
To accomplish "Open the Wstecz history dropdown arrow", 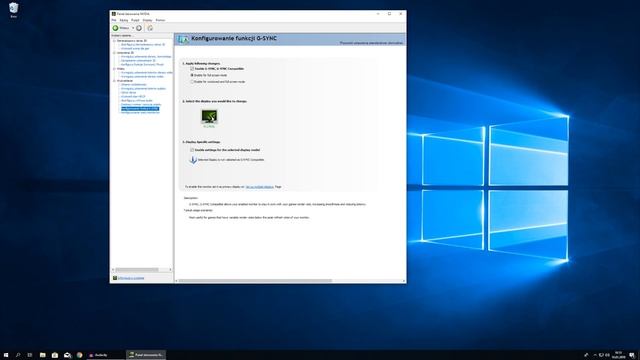I will (133, 28).
